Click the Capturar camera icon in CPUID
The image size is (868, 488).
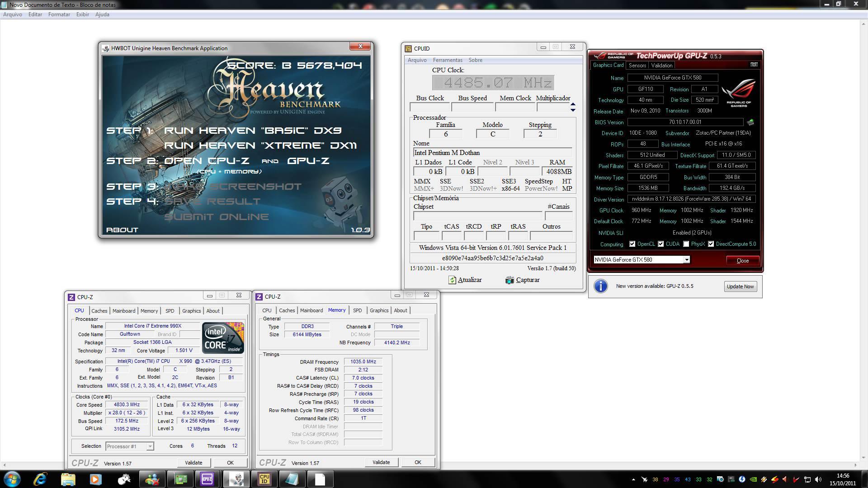tap(509, 280)
